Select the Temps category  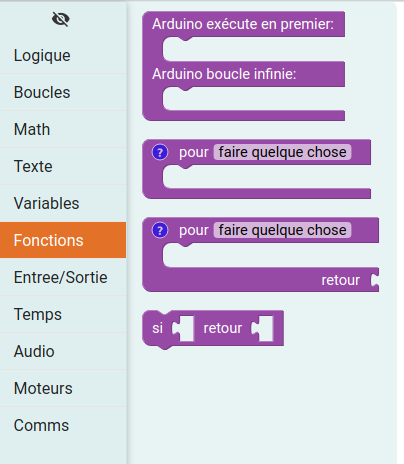coord(63,314)
